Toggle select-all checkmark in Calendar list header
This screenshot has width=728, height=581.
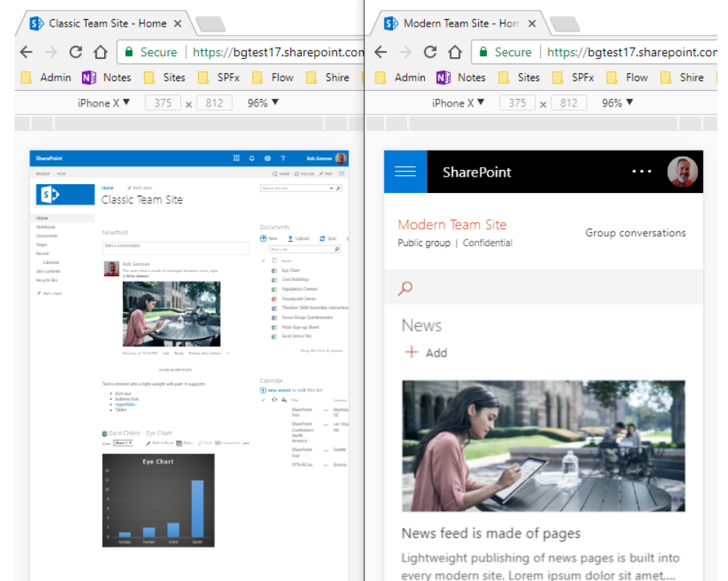(x=263, y=399)
